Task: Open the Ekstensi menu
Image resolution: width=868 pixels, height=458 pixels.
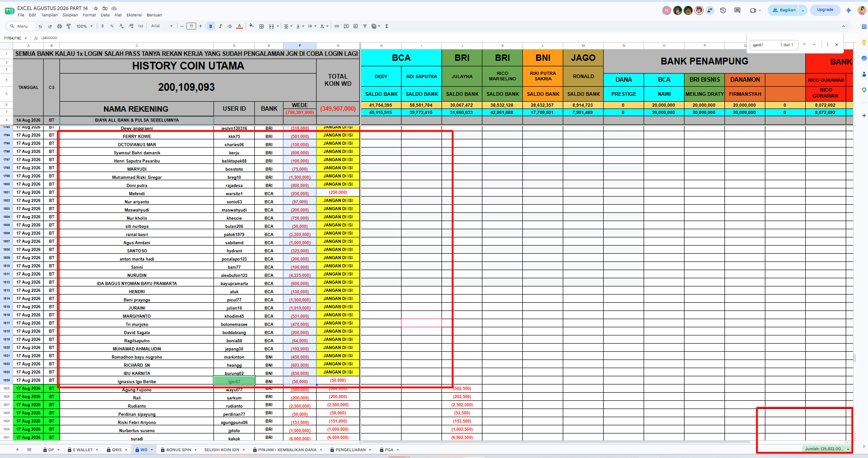Action: point(134,15)
